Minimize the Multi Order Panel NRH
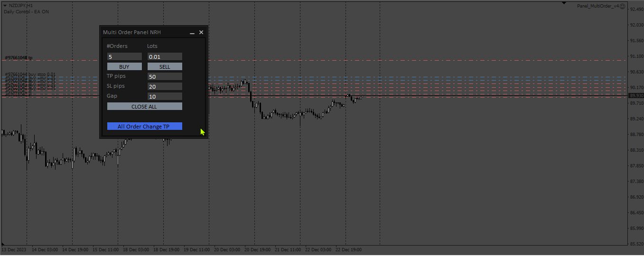 tap(192, 32)
